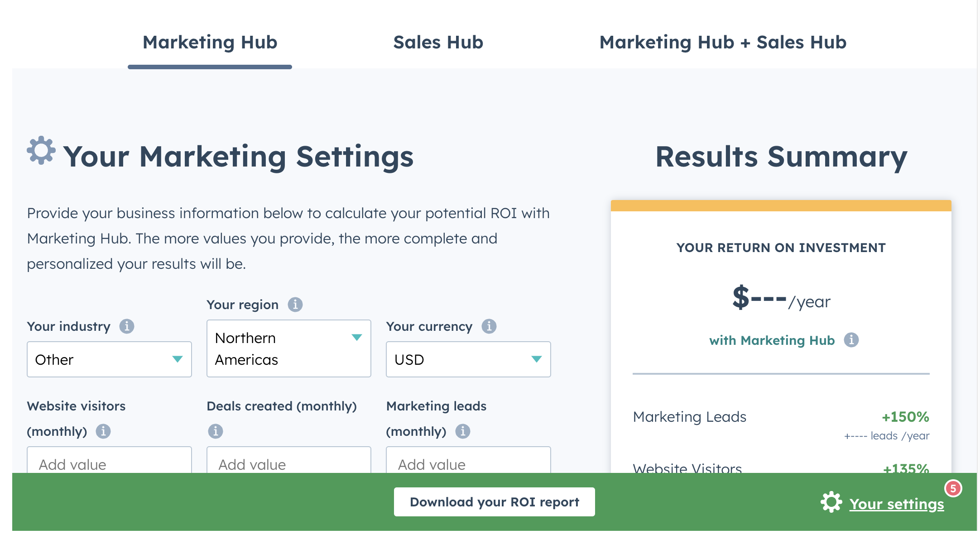Toggle the Marketing Hub tab selection

pyautogui.click(x=211, y=42)
